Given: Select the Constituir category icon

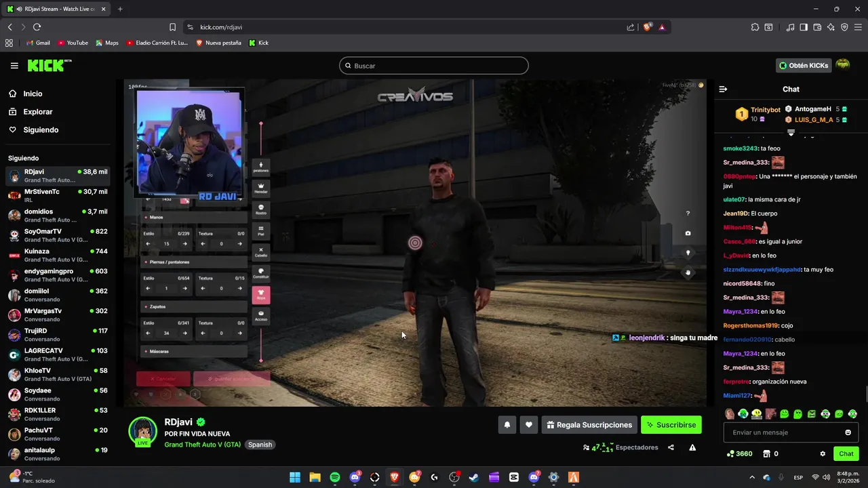Looking at the screenshot, I should click(x=261, y=273).
